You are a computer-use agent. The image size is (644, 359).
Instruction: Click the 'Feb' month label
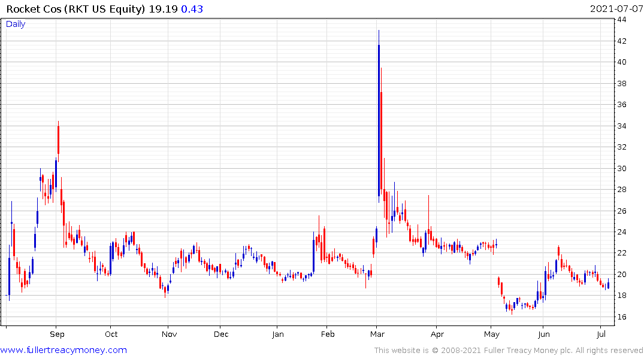(x=328, y=334)
